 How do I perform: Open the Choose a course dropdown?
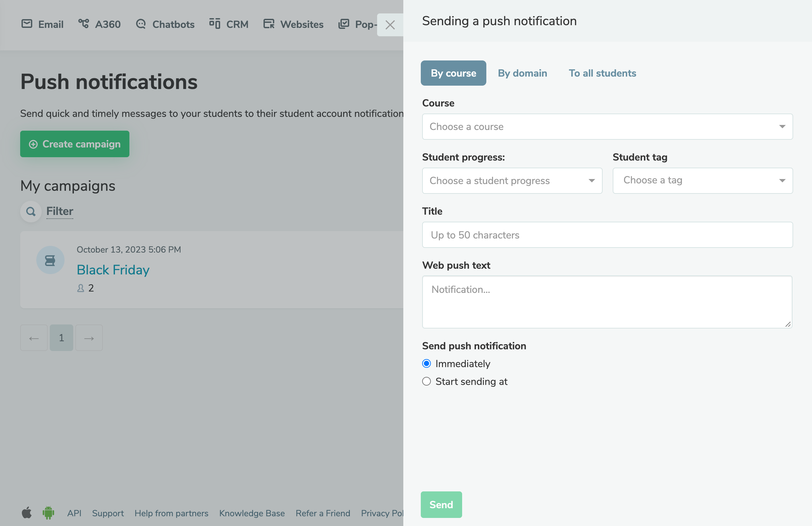coord(607,127)
